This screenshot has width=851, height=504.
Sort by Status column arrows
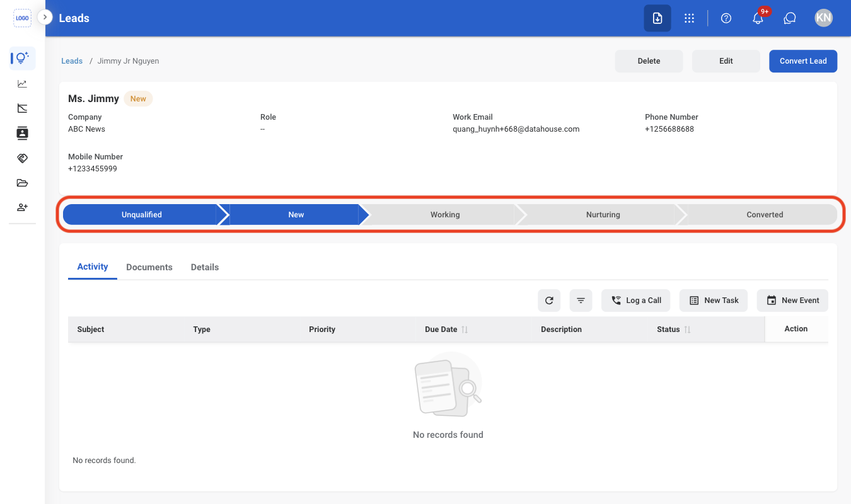point(687,329)
